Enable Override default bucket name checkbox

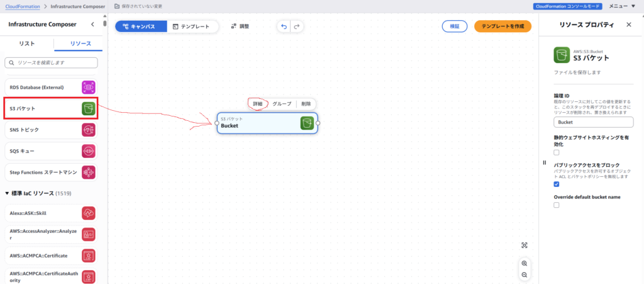click(x=557, y=205)
